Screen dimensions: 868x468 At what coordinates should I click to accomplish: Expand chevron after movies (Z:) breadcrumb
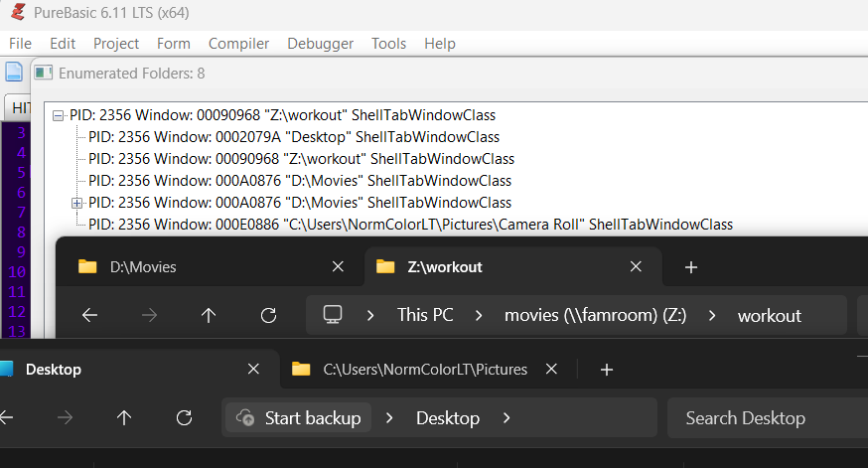pyautogui.click(x=712, y=315)
